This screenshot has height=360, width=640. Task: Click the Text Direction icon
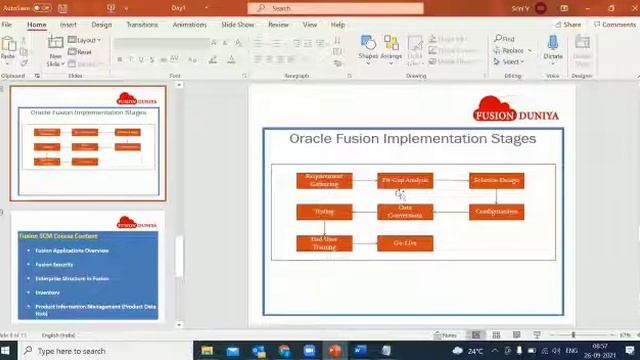(338, 40)
